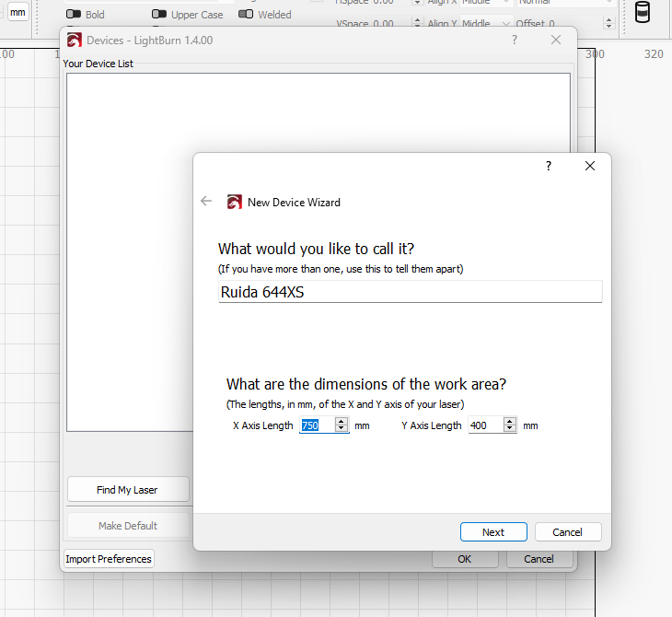
Task: Click the Y Axis Length value field
Action: click(x=485, y=425)
